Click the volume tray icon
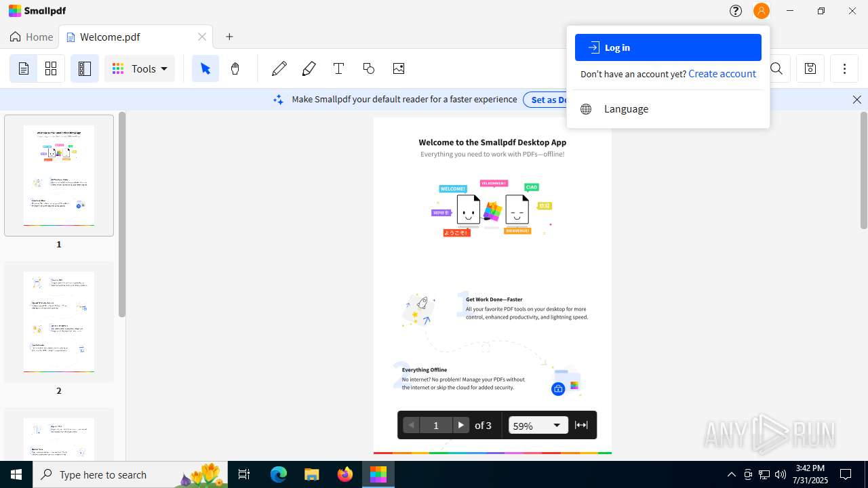868x488 pixels. pos(781,474)
